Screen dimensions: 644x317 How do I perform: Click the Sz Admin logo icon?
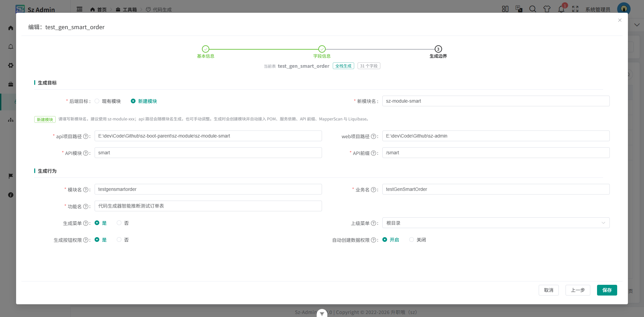point(20,9)
